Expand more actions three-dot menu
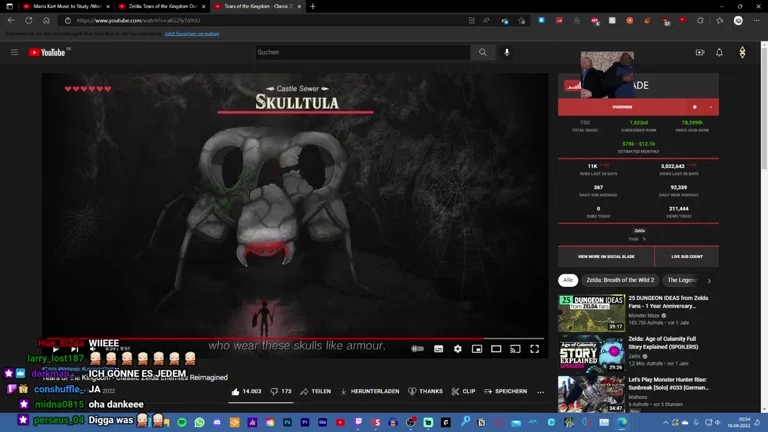Image resolution: width=768 pixels, height=432 pixels. (x=541, y=392)
